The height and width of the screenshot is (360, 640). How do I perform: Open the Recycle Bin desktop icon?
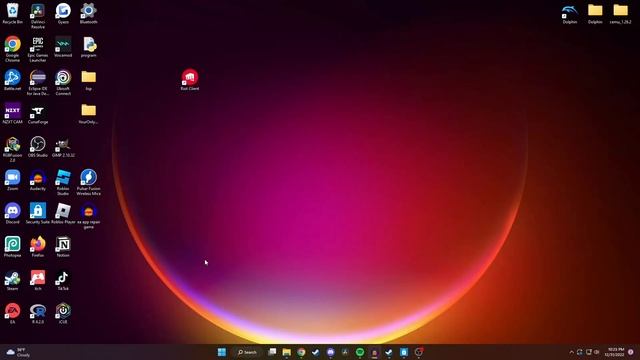tap(13, 13)
